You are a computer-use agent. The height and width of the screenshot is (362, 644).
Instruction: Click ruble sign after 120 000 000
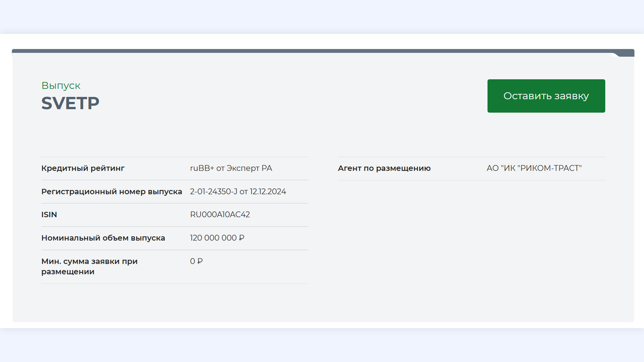tap(241, 238)
